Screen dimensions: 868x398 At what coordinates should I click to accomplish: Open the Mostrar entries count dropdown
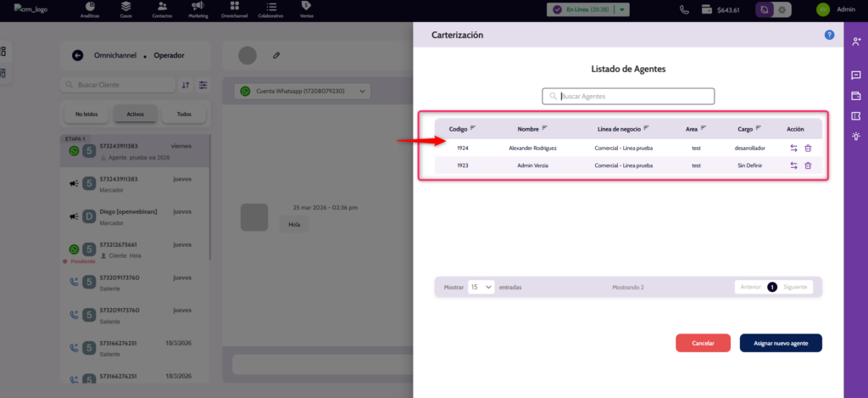tap(481, 288)
